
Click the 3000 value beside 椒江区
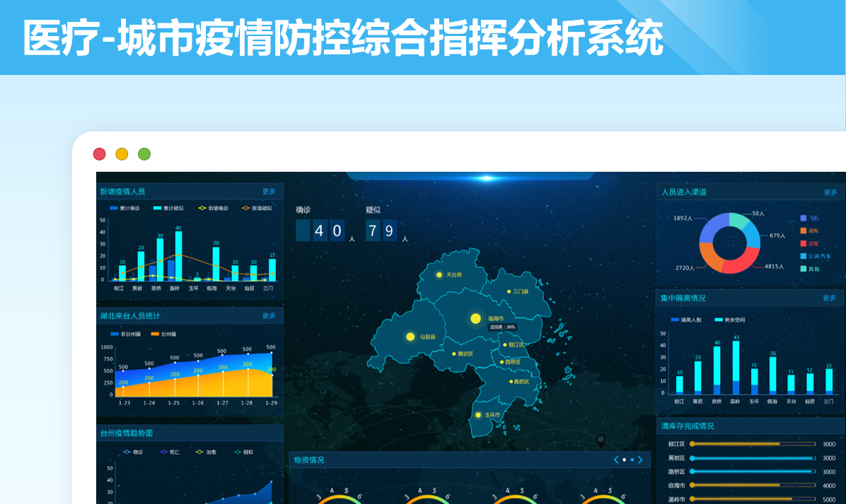(x=829, y=444)
